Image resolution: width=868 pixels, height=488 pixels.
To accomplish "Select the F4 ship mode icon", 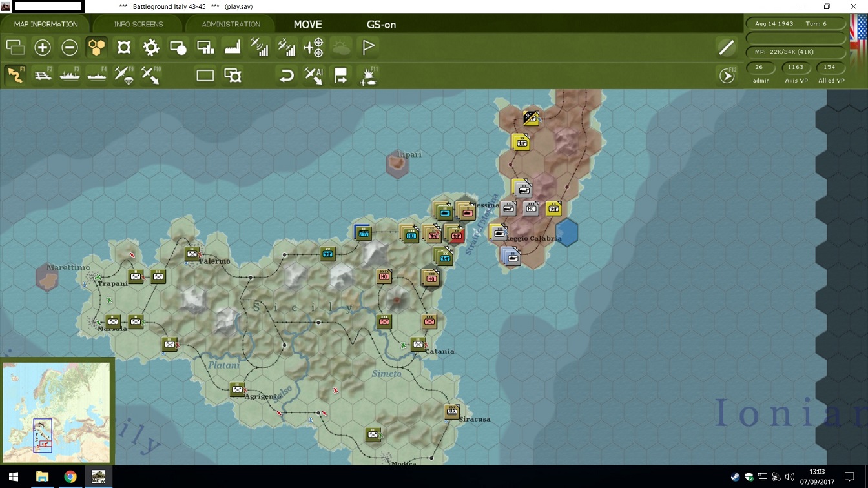I will (97, 75).
